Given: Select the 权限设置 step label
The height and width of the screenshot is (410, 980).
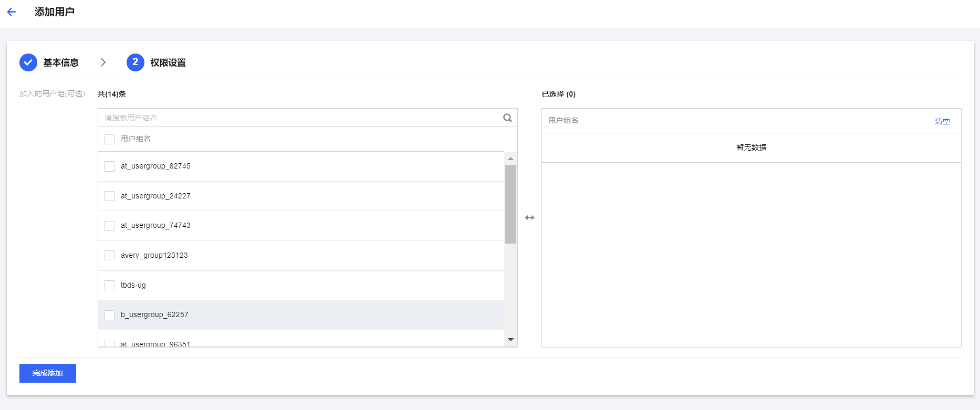Looking at the screenshot, I should 168,62.
